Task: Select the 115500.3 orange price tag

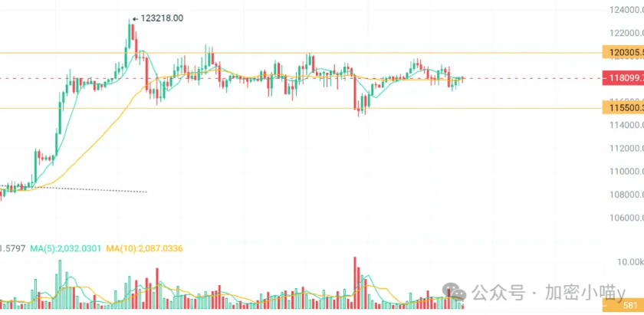Action: coord(623,108)
